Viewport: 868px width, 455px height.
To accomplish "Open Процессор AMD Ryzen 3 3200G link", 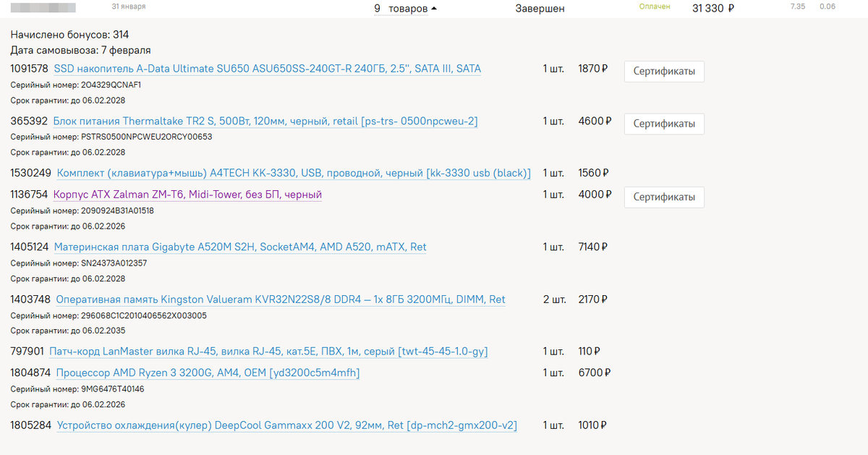I will click(x=208, y=373).
